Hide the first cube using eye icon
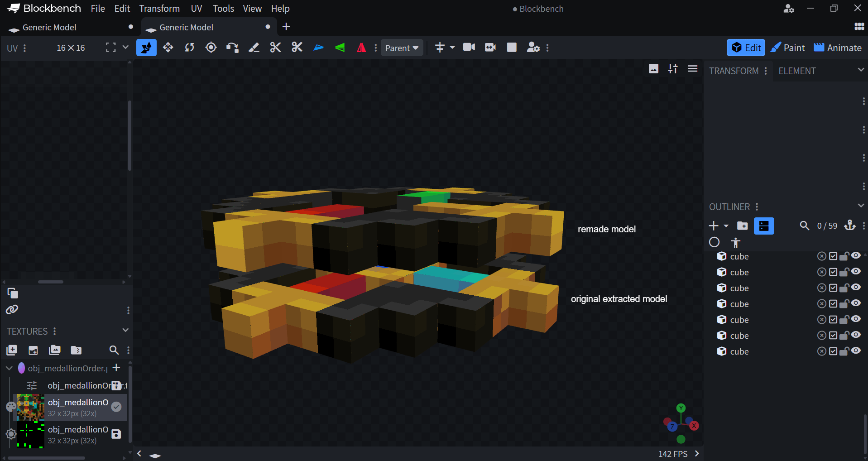The image size is (868, 461). click(x=856, y=256)
